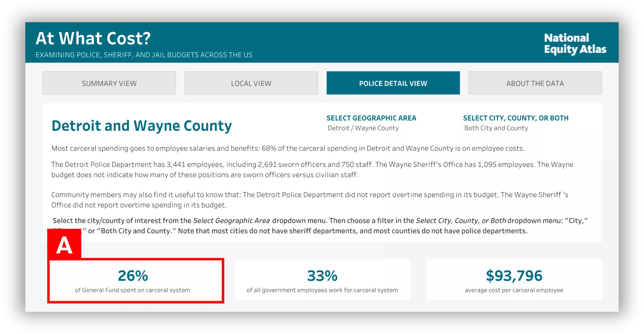The width and height of the screenshot is (644, 334).
Task: Click the "Examining police, sheriff, and jail budgets" subtitle
Action: 144,55
